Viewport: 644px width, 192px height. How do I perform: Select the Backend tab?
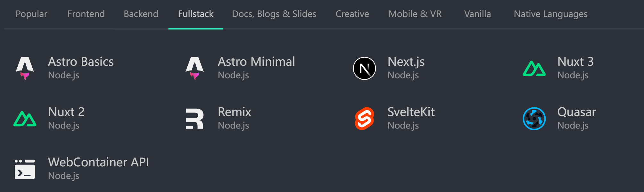click(x=141, y=14)
